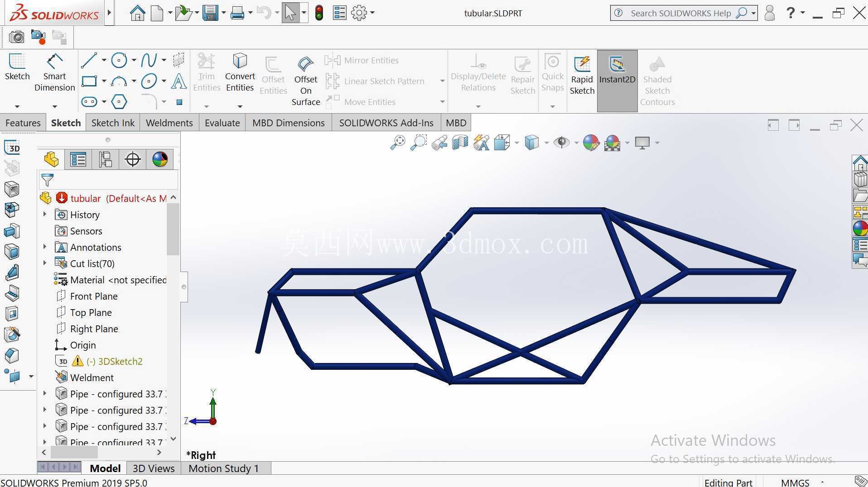
Task: Click the Zoom to Area icon
Action: click(418, 143)
